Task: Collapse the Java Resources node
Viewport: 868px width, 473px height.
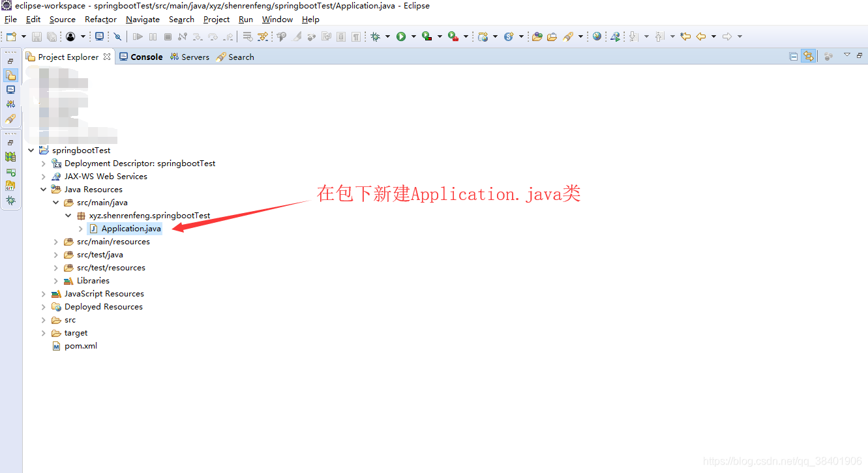Action: (x=44, y=190)
